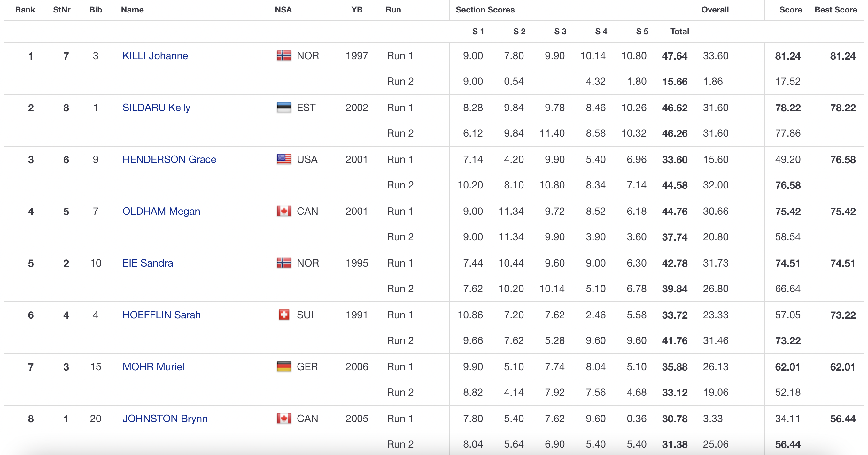
Task: Open EIE Sandra athlete profile
Action: click(x=148, y=263)
